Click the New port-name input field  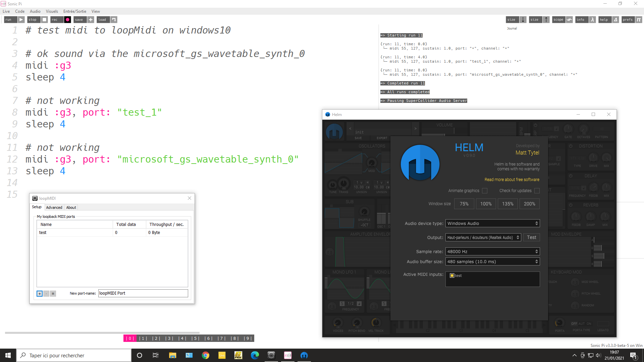pos(143,293)
